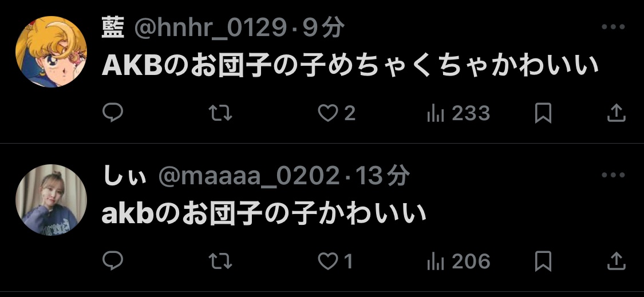The image size is (644, 297).
Task: View analytics showing 233 views
Action: [x=459, y=113]
